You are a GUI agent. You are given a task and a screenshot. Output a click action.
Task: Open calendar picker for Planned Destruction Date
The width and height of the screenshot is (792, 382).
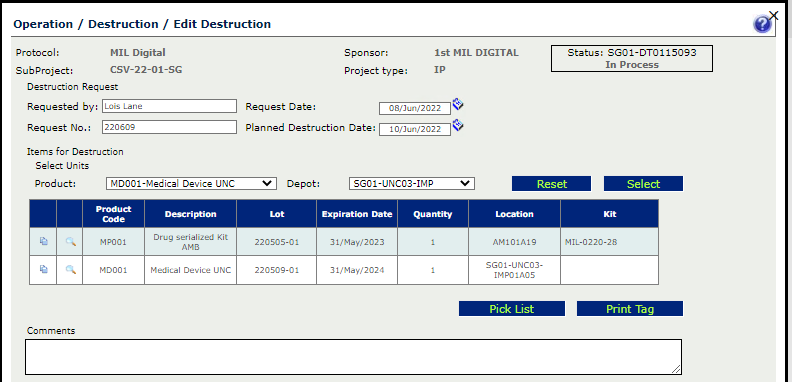click(x=458, y=125)
